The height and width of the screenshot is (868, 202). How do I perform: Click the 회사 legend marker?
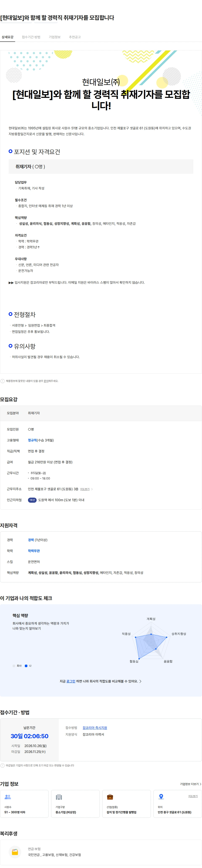click(x=14, y=666)
